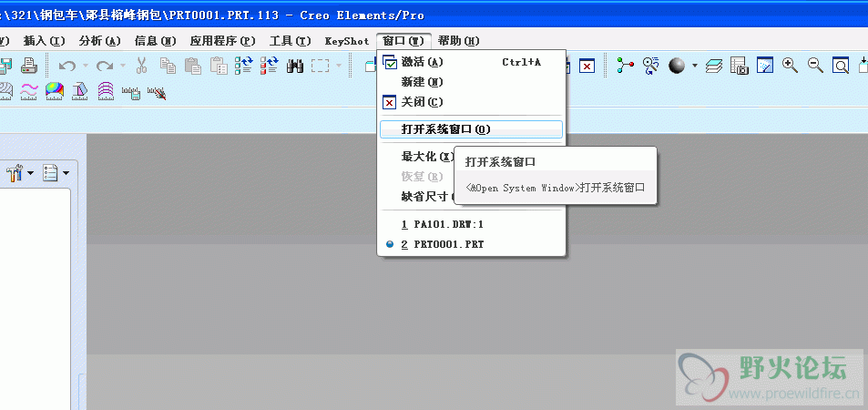Viewport: 868px width, 410px height.
Task: Click the Repaint screen icon
Action: click(764, 66)
